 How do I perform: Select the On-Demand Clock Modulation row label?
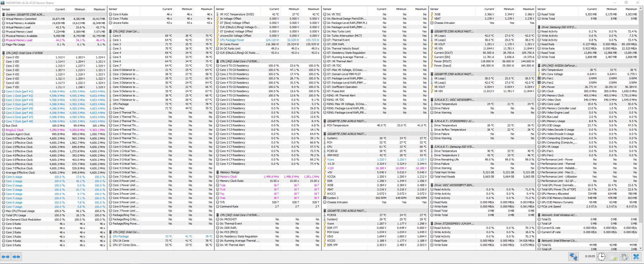coord(23,220)
